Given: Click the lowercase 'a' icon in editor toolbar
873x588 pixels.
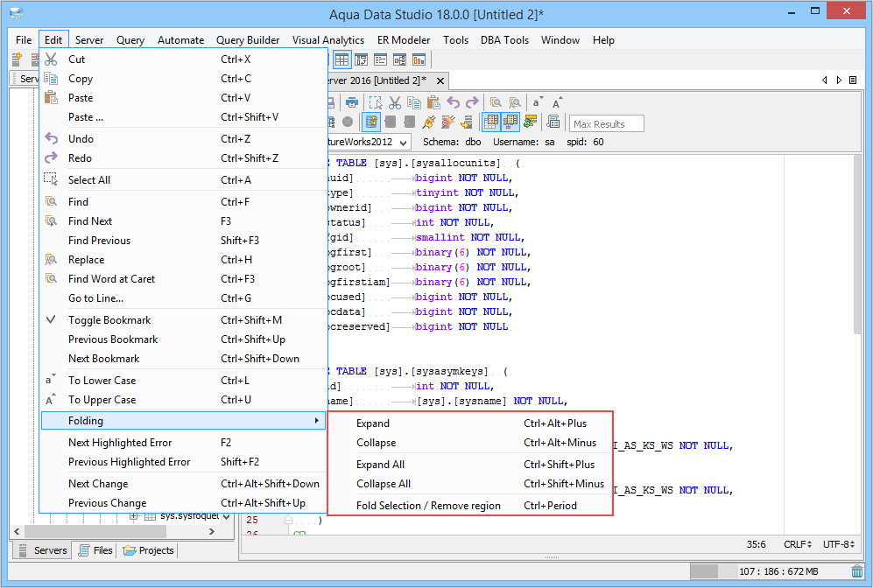Looking at the screenshot, I should click(x=538, y=103).
